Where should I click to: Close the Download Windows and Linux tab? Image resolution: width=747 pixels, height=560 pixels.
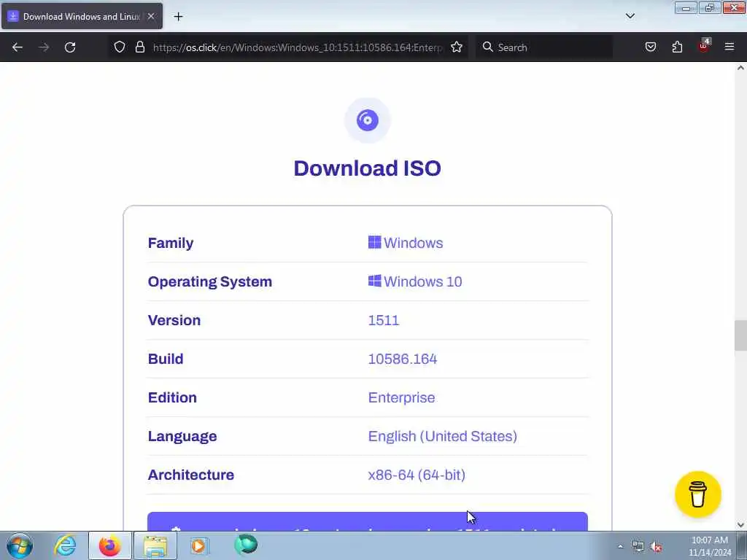151,16
